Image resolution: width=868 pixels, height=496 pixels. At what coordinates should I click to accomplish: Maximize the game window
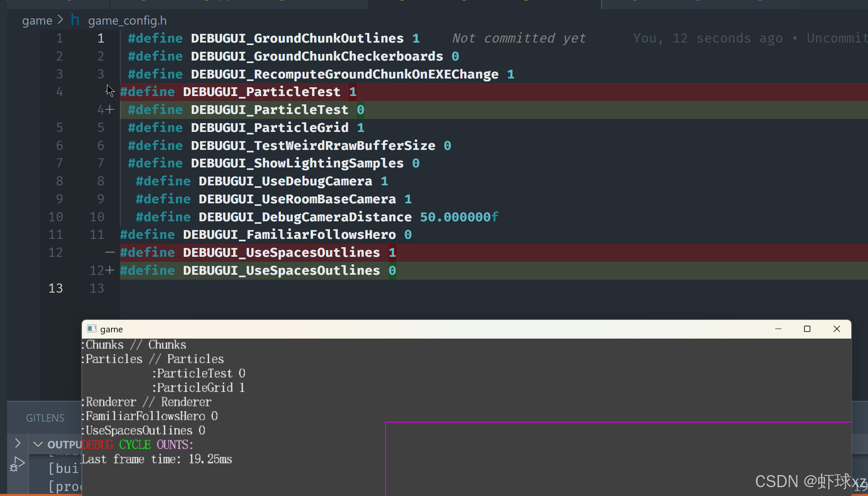[x=807, y=329]
